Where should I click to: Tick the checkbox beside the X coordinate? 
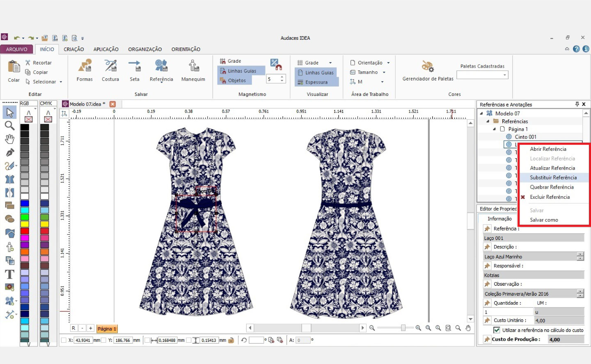[x=64, y=340]
